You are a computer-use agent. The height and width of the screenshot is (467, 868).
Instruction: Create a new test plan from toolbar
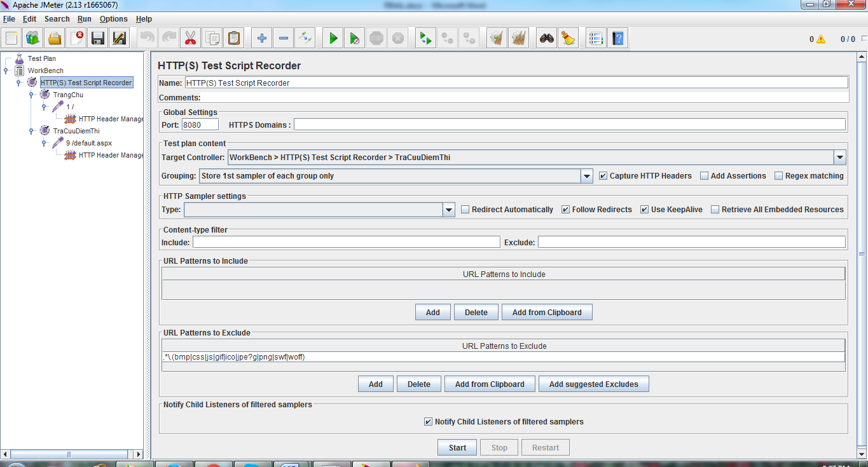(11, 39)
